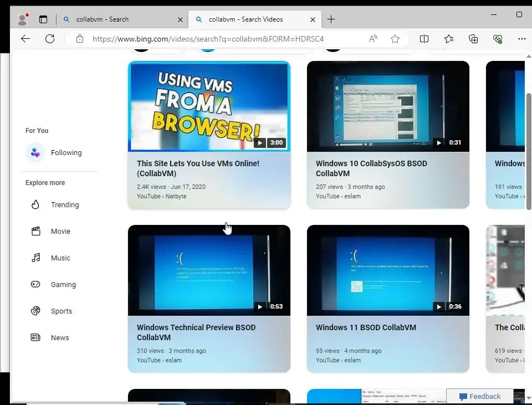The height and width of the screenshot is (405, 532).
Task: Click the address bar URL field
Action: [208, 39]
